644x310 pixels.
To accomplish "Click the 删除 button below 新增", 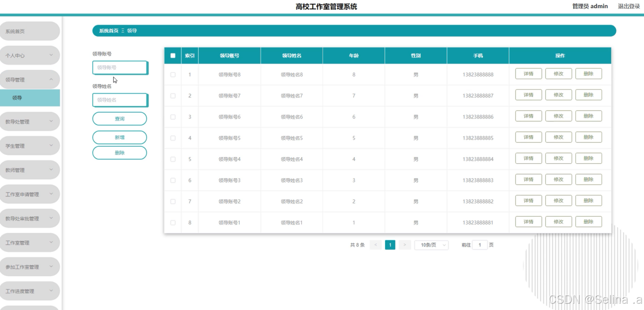I will click(x=119, y=153).
